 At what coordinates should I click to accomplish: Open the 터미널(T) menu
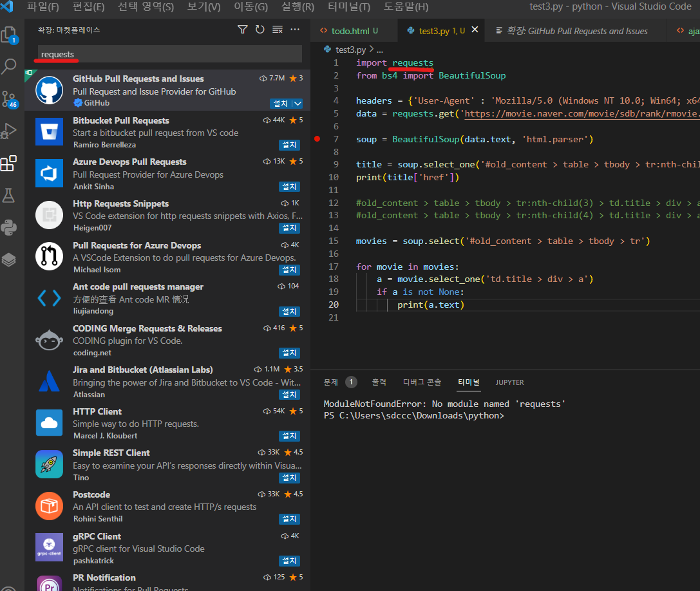coord(349,6)
